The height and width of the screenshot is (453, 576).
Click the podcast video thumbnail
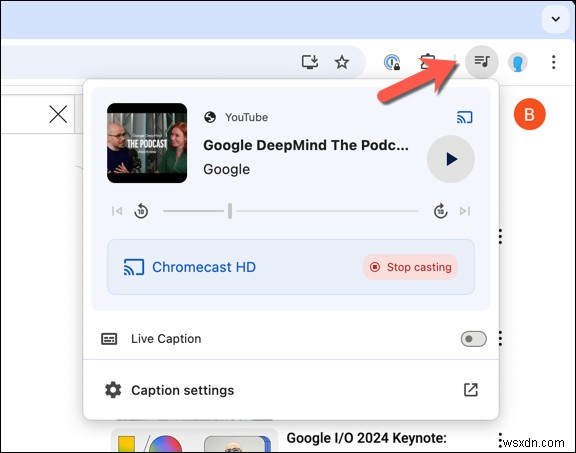tap(147, 143)
